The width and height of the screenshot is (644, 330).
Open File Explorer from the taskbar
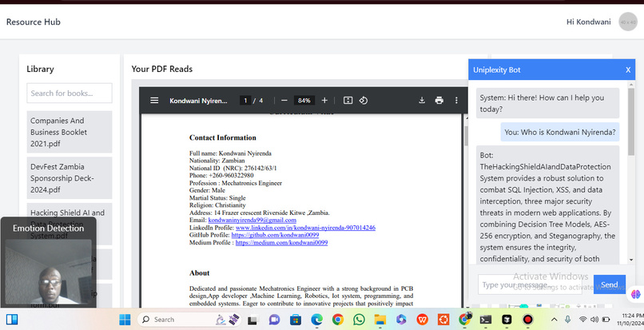click(380, 320)
